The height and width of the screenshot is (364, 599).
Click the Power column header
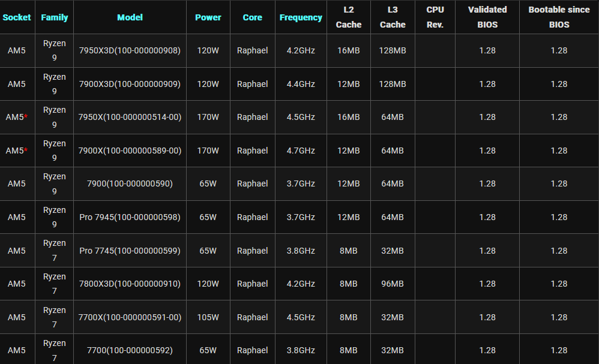pos(208,17)
